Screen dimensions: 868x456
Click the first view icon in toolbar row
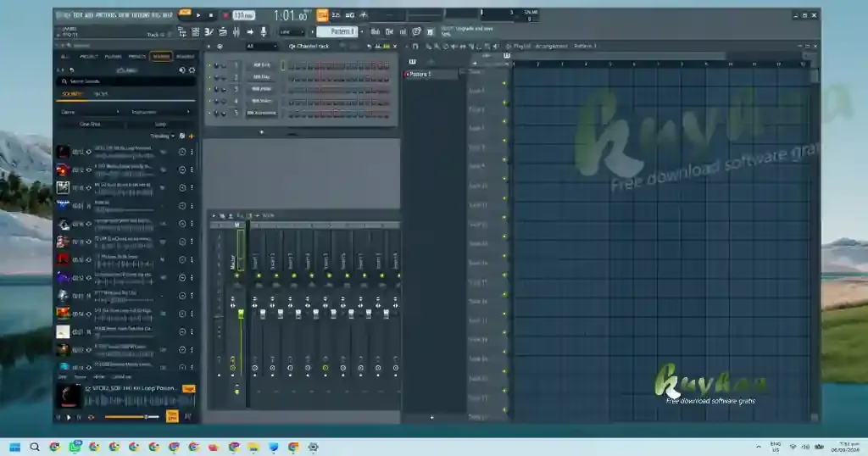[182, 32]
